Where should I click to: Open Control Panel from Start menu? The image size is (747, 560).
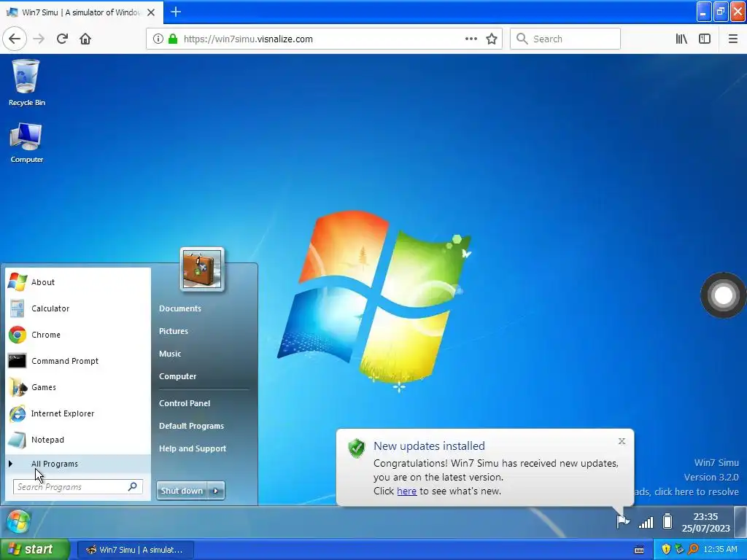(x=185, y=403)
